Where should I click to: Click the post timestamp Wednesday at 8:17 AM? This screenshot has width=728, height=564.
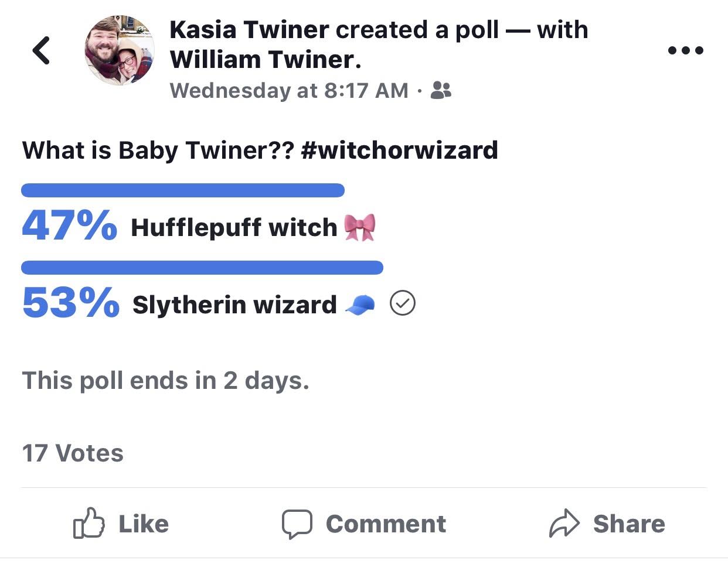tap(289, 90)
